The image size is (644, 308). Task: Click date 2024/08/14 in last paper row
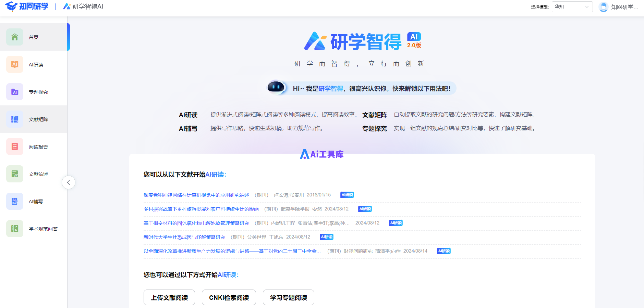[x=415, y=251]
